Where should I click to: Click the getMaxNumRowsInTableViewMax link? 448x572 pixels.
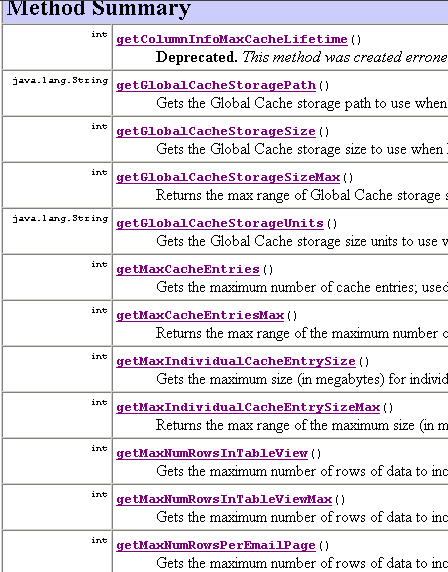pos(224,499)
